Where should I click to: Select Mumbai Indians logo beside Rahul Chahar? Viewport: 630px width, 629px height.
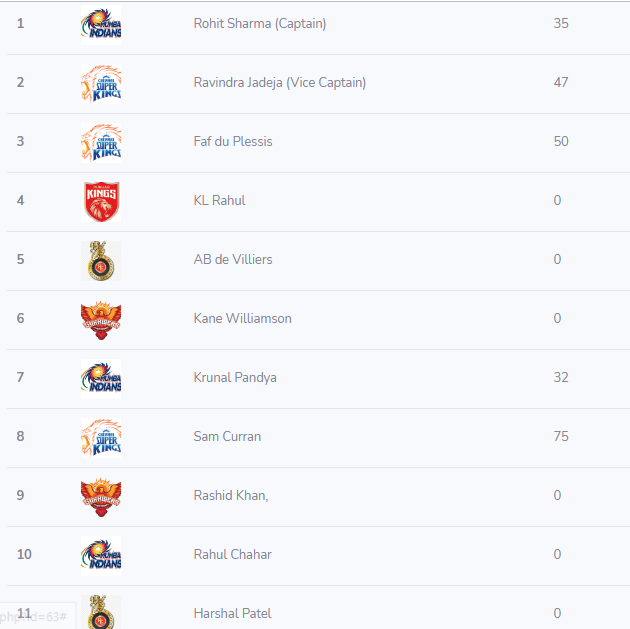point(101,556)
